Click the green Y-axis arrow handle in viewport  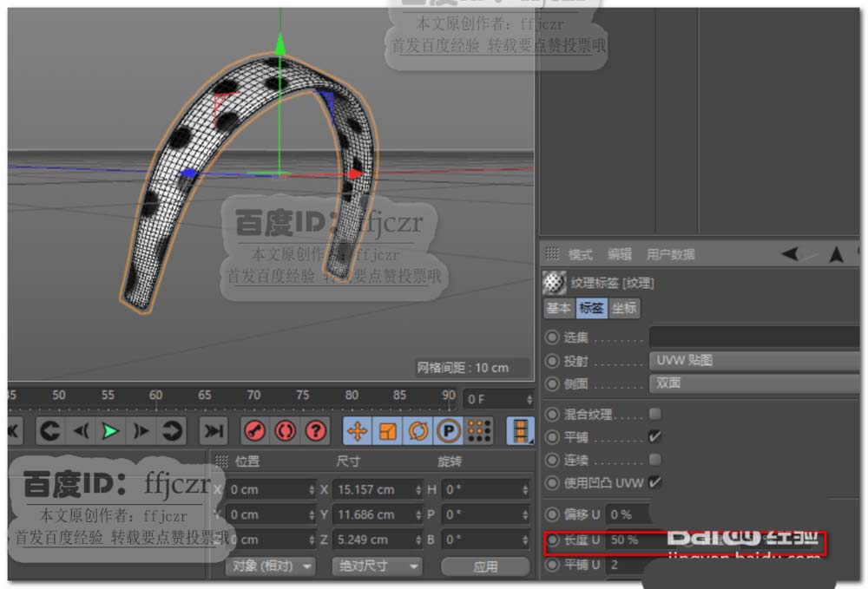(x=280, y=43)
